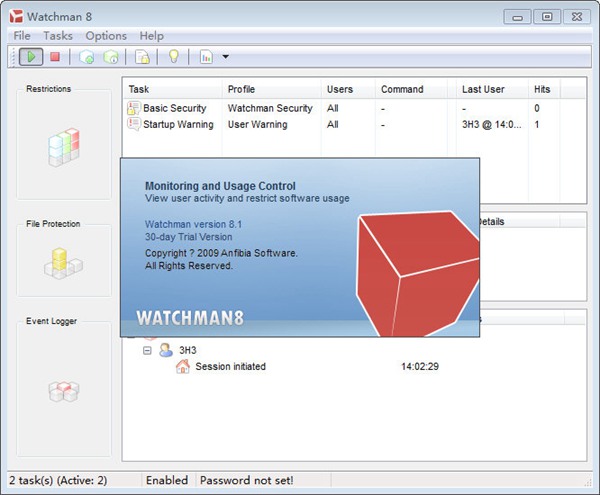Start monitoring with the green play button
The width and height of the screenshot is (600, 495).
click(x=31, y=57)
